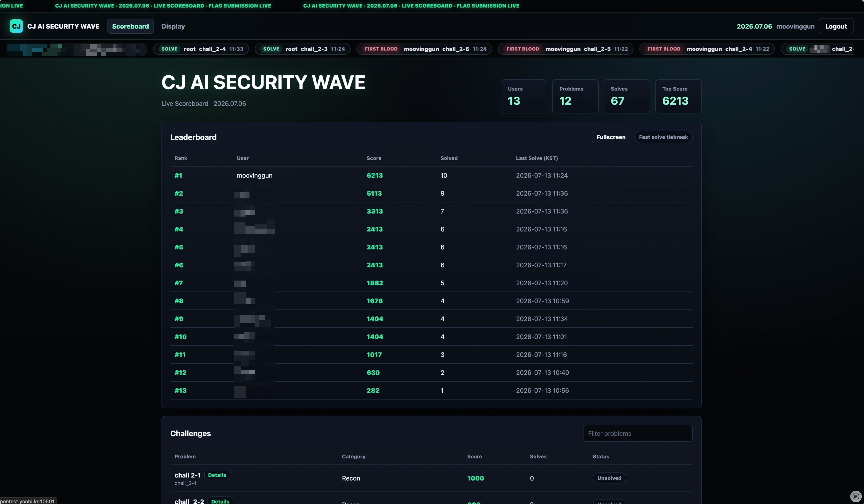Screen dimensions: 864x504
Task: Select the moovinggun name in the leaderboard row
Action: point(254,176)
